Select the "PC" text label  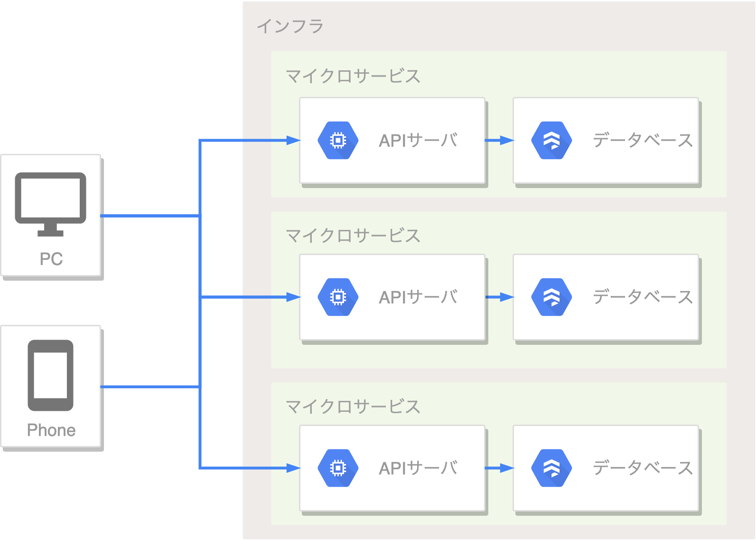[x=51, y=259]
